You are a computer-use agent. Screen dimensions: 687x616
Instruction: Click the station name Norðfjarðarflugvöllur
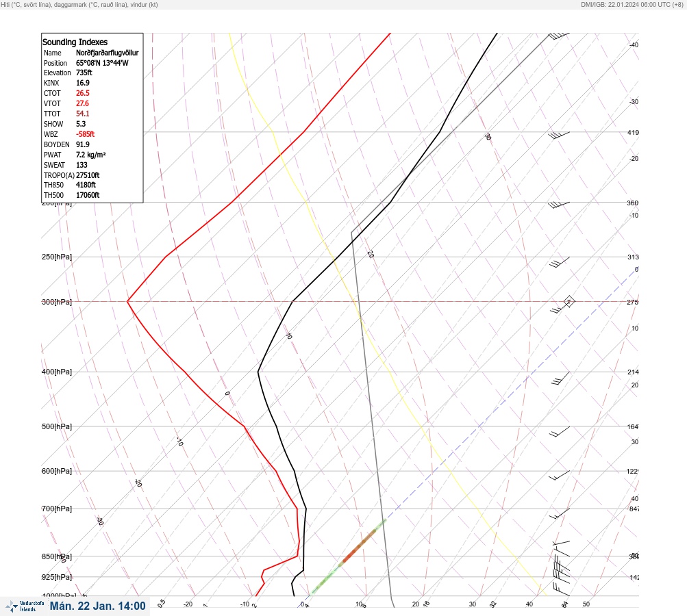[108, 53]
